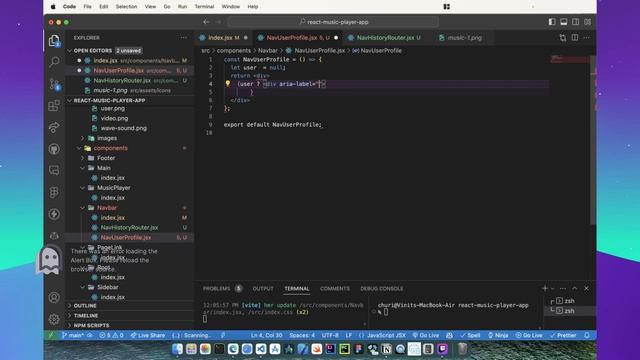Click the editor vertical scrollbar
The image size is (640, 360).
click(x=593, y=139)
